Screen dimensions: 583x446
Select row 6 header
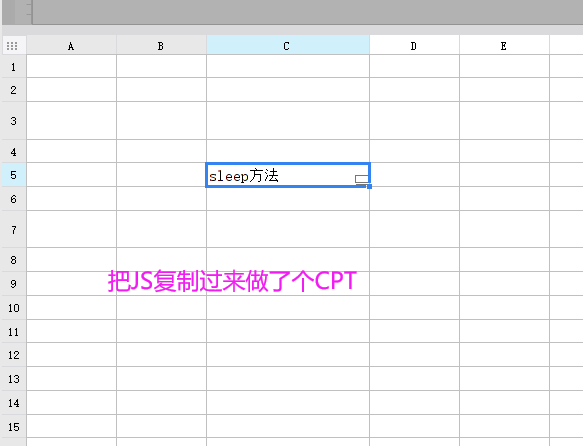pos(14,198)
